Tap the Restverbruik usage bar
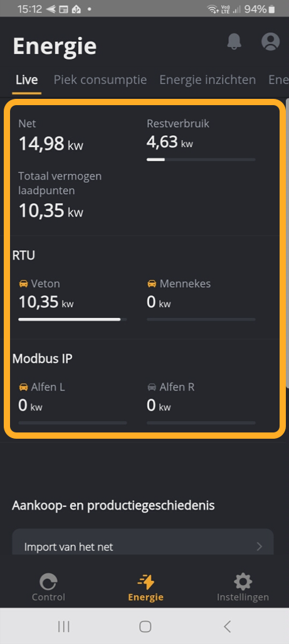Image resolution: width=289 pixels, height=644 pixels. pos(201,160)
